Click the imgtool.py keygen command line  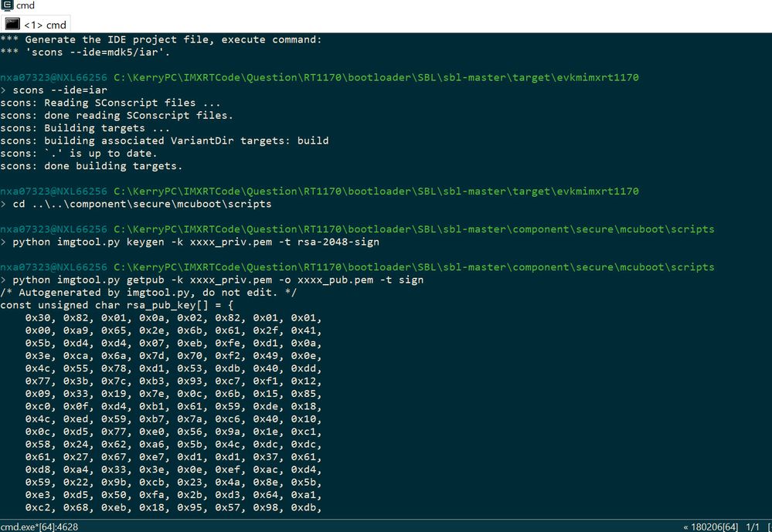[196, 242]
